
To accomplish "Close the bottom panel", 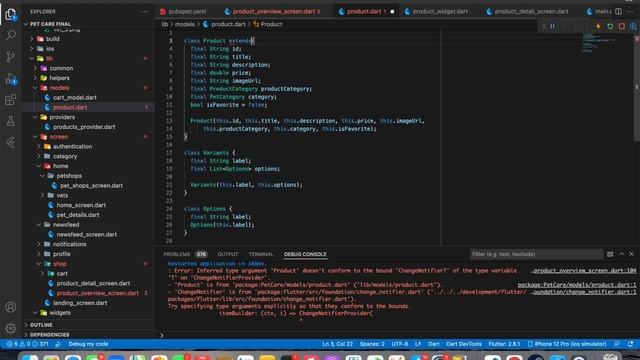I will click(631, 254).
